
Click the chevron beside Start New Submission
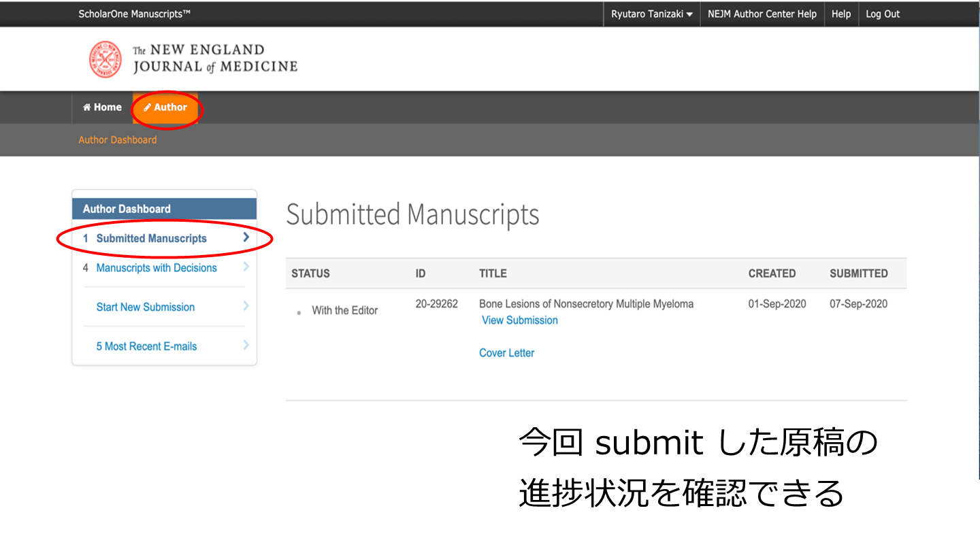coord(246,307)
